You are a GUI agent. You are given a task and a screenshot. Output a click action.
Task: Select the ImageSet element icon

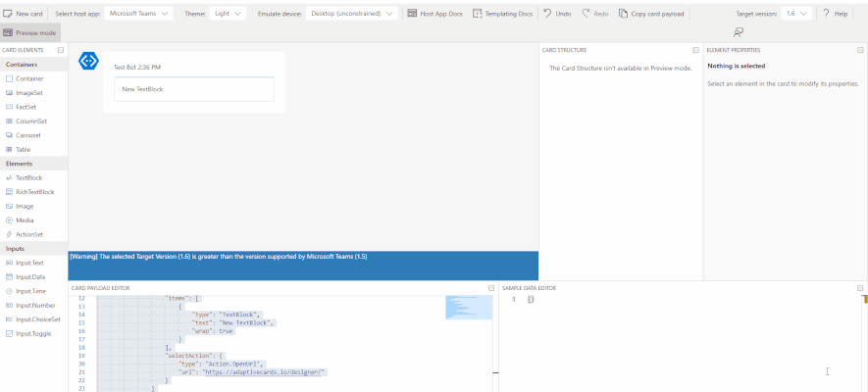tap(9, 93)
